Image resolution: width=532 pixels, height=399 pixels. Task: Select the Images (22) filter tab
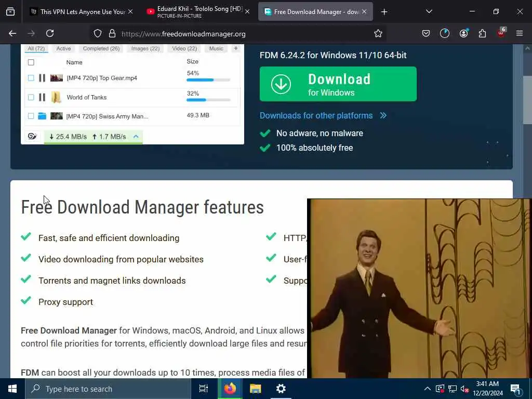145,48
